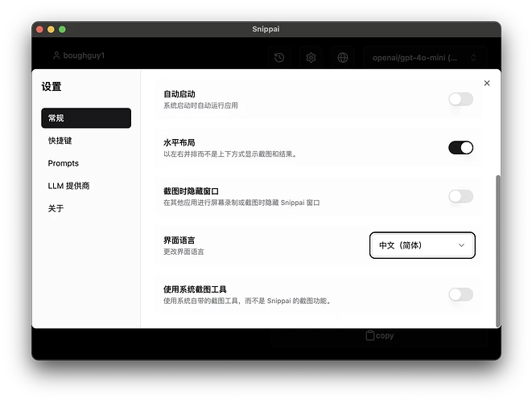Click the 截图时隐藏窗口 label text
The height and width of the screenshot is (402, 532).
[191, 191]
